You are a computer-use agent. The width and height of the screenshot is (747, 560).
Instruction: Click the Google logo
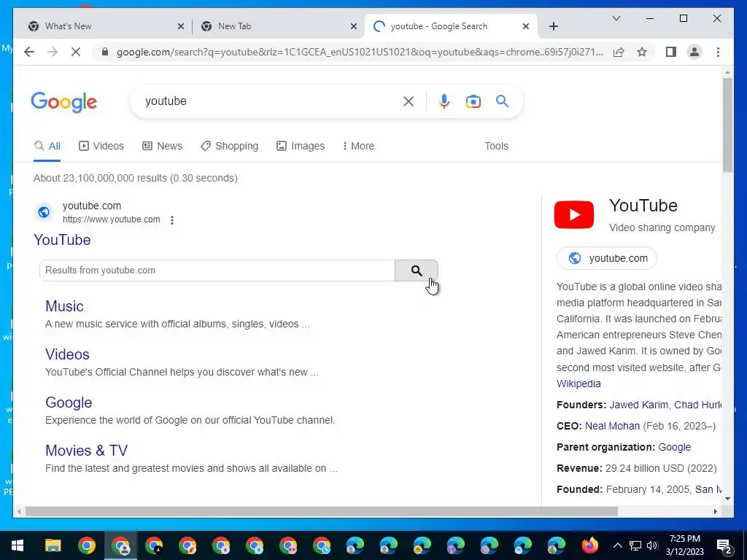point(64,102)
